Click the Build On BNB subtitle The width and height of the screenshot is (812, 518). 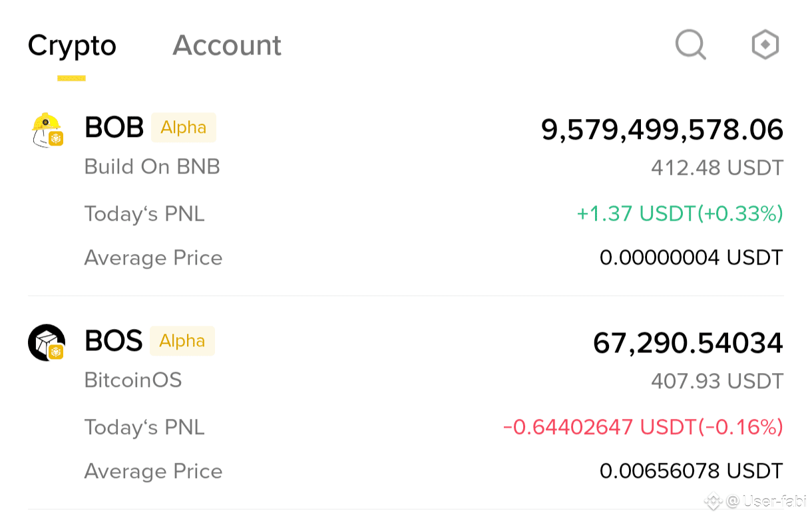(x=152, y=166)
